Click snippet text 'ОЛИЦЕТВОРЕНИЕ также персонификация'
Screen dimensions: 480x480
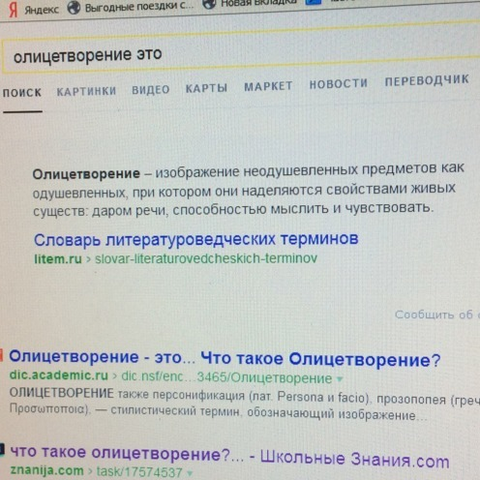click(x=127, y=394)
